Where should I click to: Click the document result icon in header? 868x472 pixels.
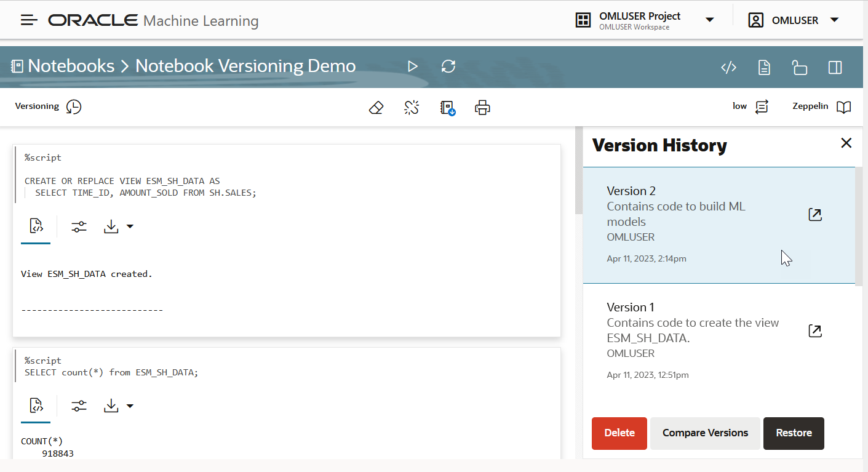tap(764, 68)
